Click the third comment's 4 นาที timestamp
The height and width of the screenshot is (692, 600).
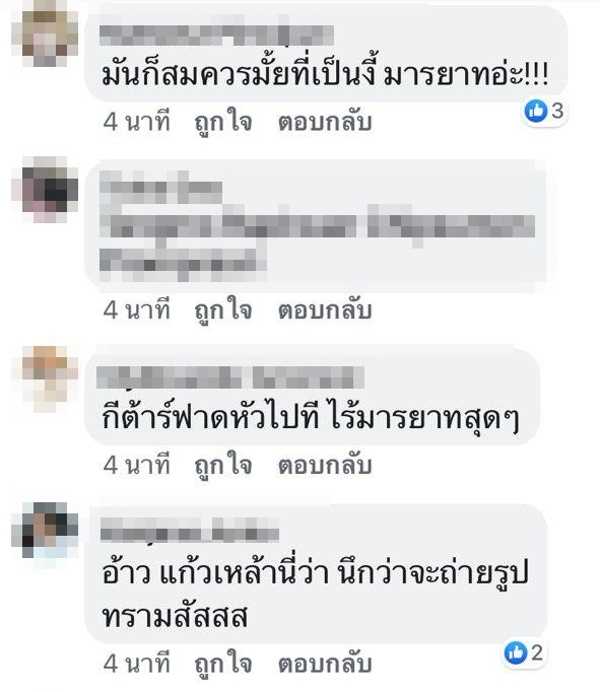137,465
